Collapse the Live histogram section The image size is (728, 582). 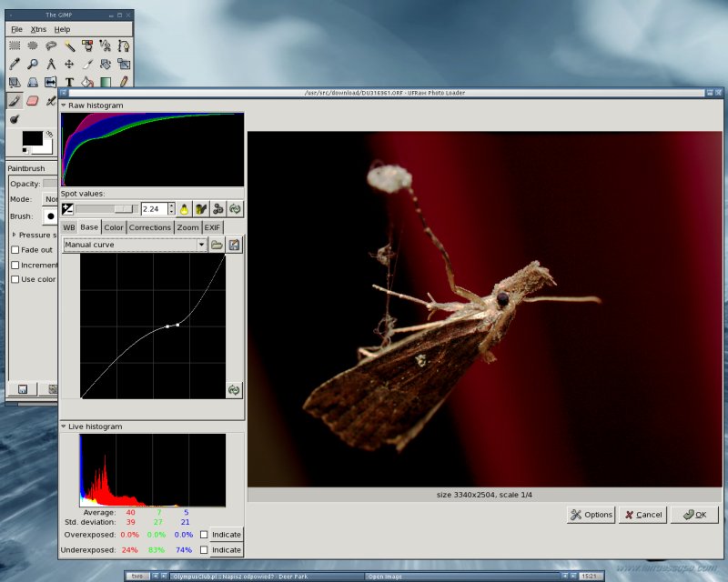tap(64, 426)
